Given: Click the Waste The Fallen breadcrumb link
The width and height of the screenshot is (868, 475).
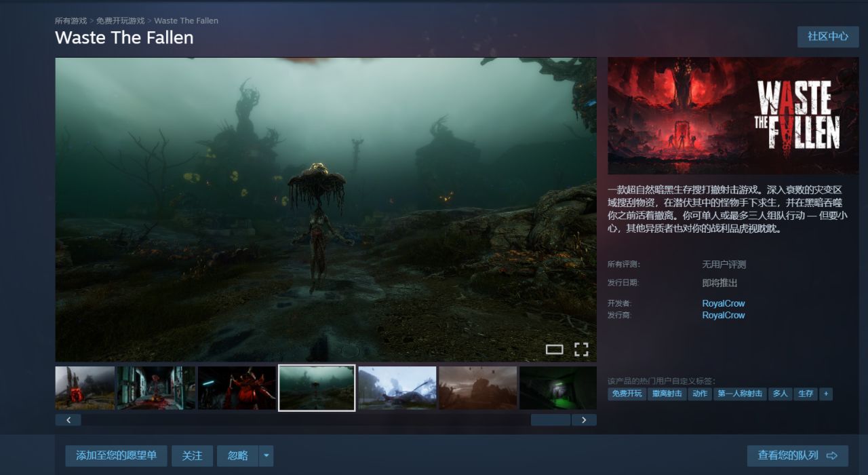Looking at the screenshot, I should pyautogui.click(x=186, y=21).
